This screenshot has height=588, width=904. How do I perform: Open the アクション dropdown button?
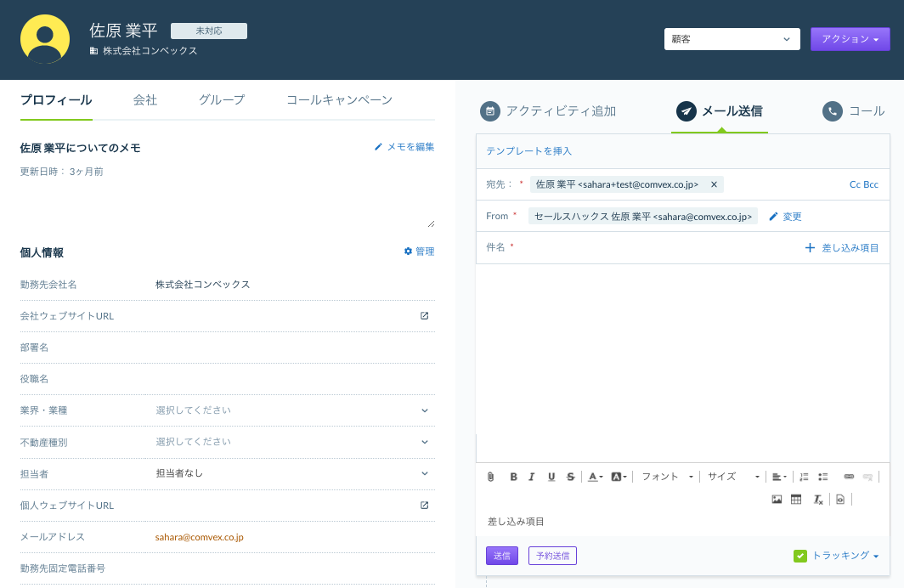pyautogui.click(x=850, y=39)
